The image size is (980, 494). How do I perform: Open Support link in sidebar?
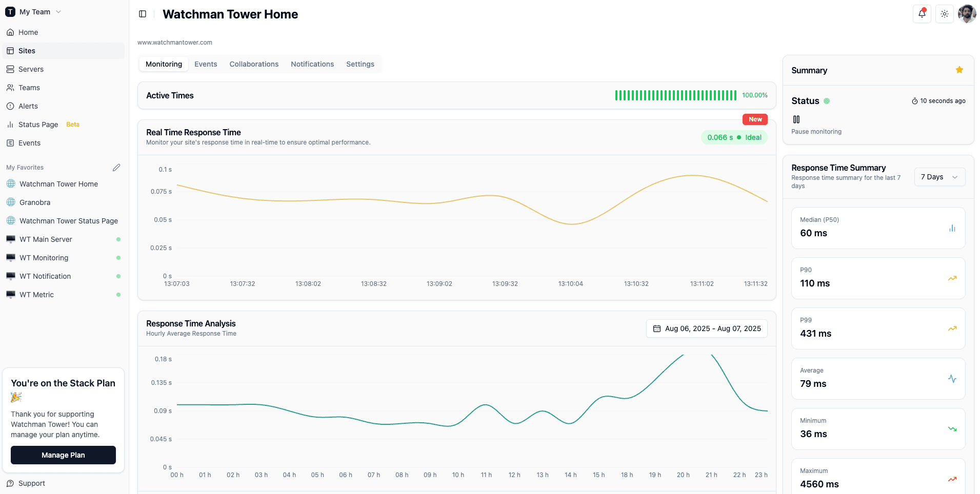tap(31, 483)
